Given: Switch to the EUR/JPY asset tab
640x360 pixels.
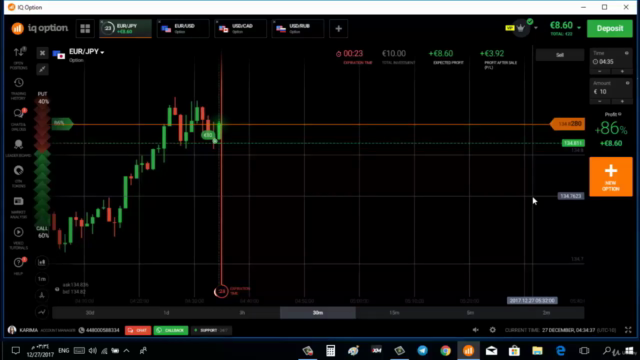Looking at the screenshot, I should coord(126,29).
